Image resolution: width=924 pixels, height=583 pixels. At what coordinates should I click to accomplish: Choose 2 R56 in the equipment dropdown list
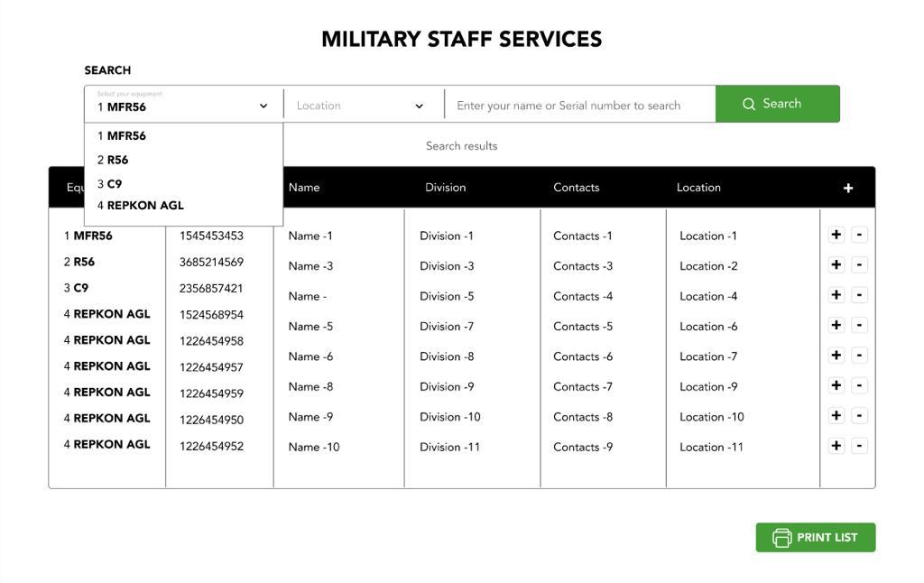[x=113, y=161]
